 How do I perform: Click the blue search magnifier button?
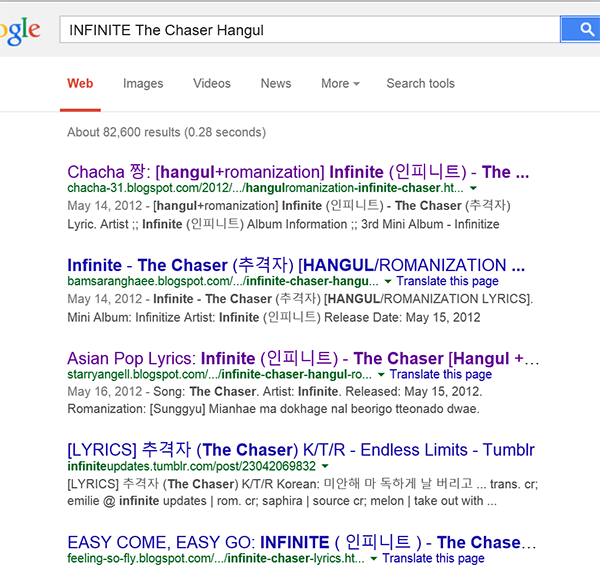[586, 29]
